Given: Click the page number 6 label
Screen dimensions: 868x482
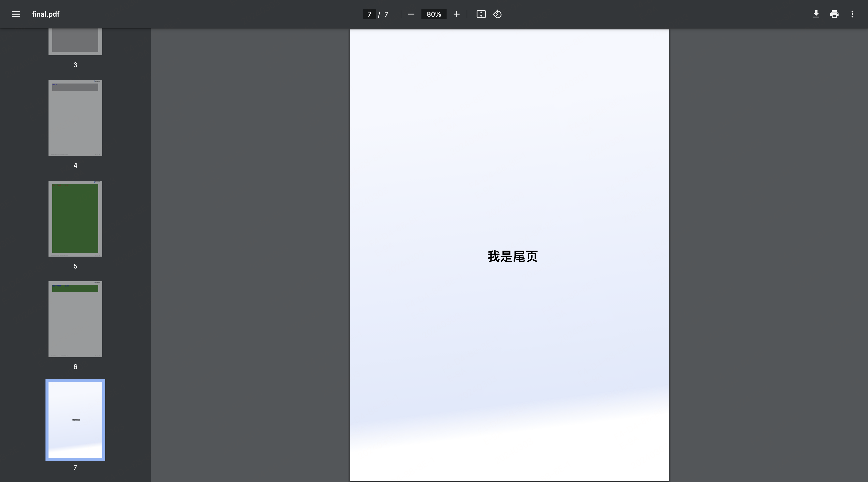Looking at the screenshot, I should click(75, 367).
